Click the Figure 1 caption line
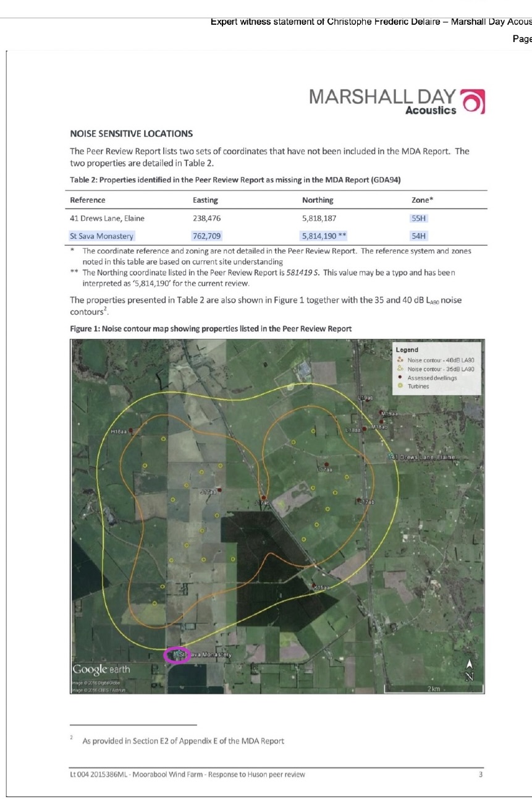 tap(211, 328)
